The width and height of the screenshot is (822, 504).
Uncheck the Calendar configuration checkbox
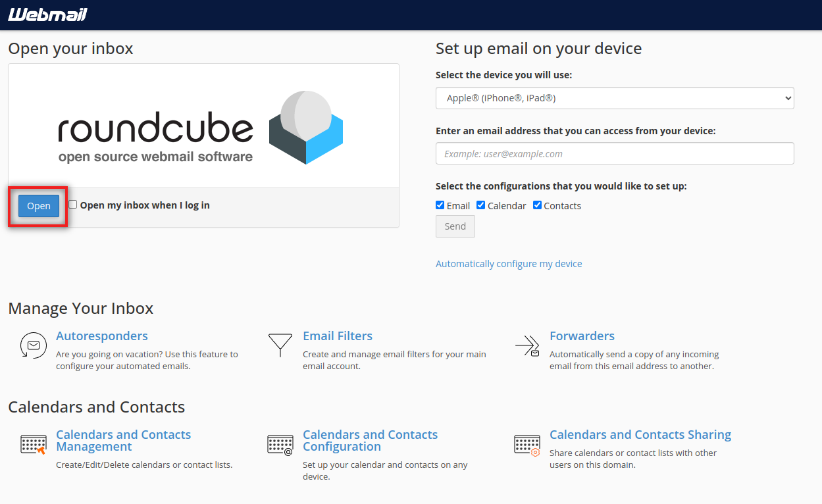tap(481, 205)
